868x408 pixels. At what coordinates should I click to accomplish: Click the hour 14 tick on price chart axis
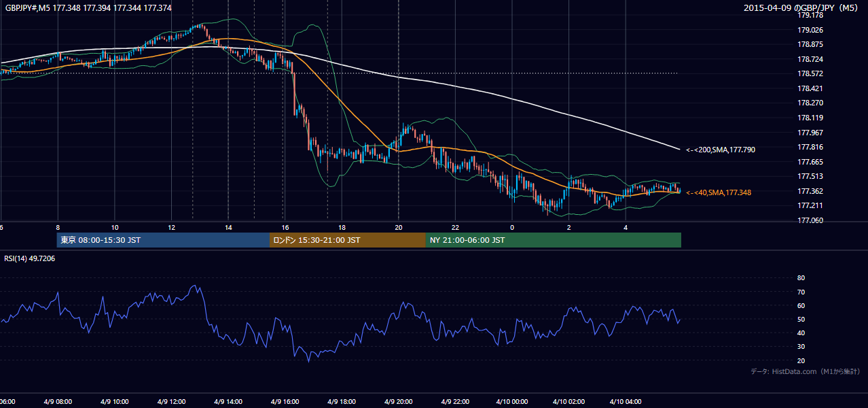point(228,228)
